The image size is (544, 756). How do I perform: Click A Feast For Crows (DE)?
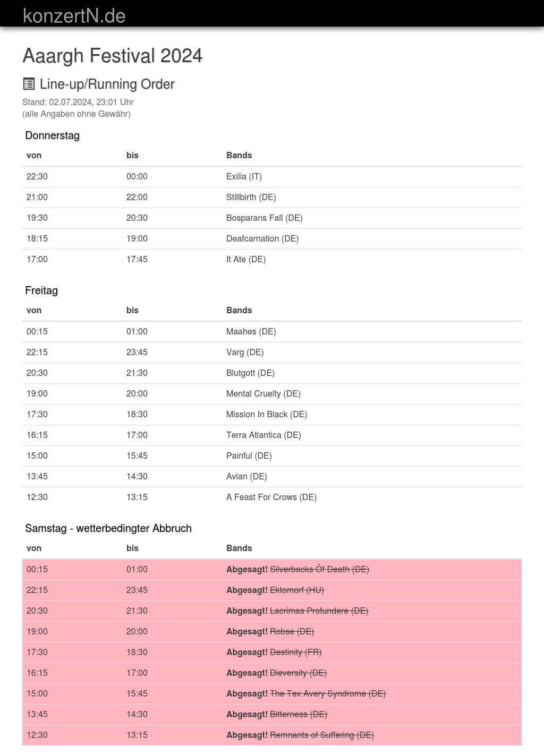coord(271,497)
